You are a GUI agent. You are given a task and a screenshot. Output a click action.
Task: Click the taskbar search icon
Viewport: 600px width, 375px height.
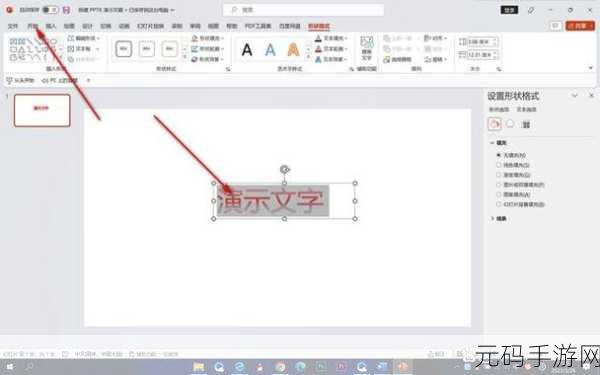pyautogui.click(x=29, y=367)
